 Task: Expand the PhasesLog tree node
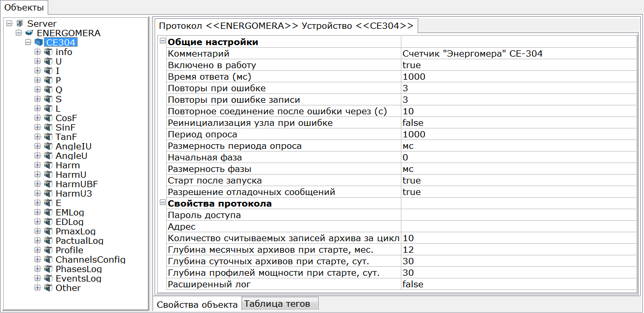coord(38,269)
